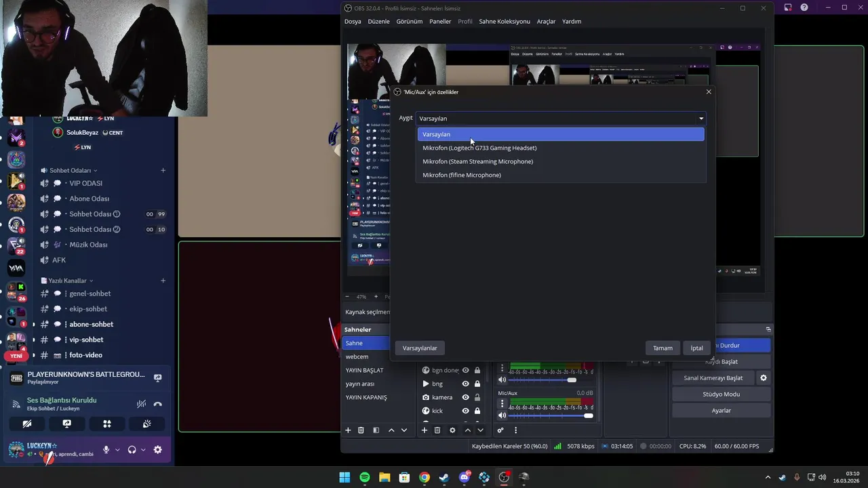This screenshot has height=488, width=868.
Task: Open the Aygıt device combo box
Action: pos(561,119)
